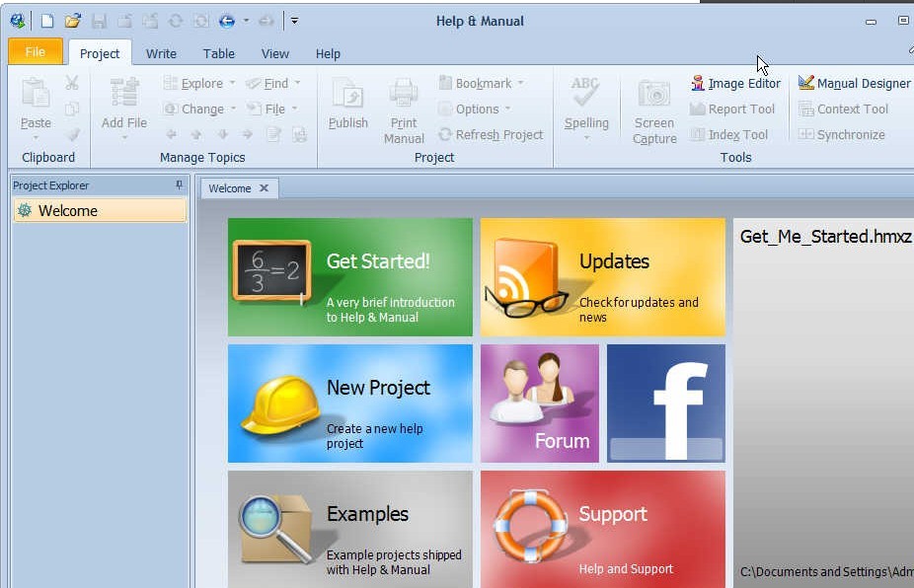Click the Spelling ABC checkmark icon
Screen dimensions: 914x588
click(585, 92)
